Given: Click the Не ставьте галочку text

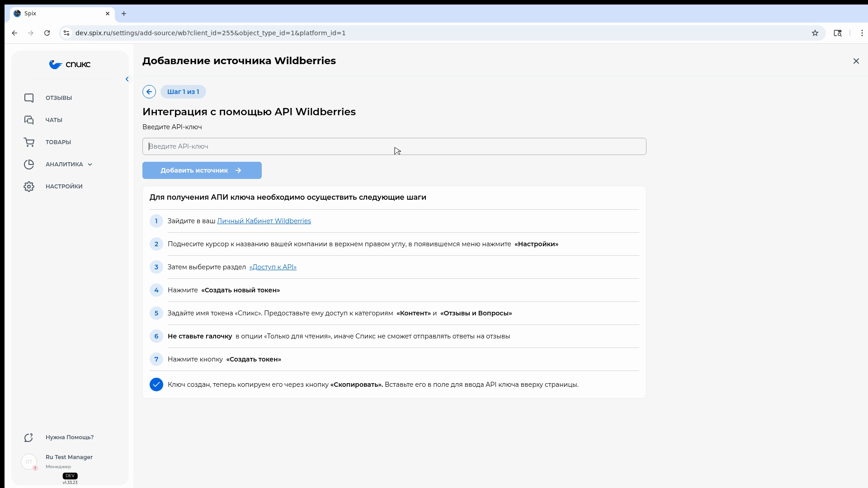Looking at the screenshot, I should 200,336.
